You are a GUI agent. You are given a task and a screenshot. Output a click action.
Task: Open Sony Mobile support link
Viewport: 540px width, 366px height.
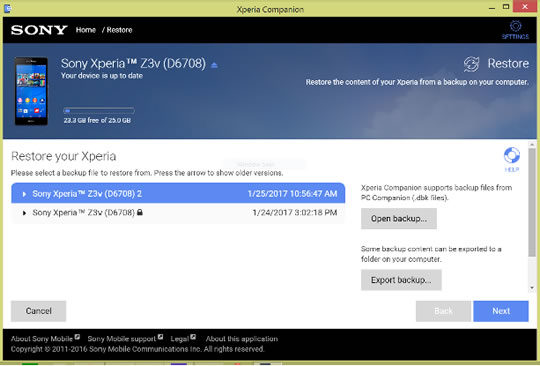(x=122, y=339)
